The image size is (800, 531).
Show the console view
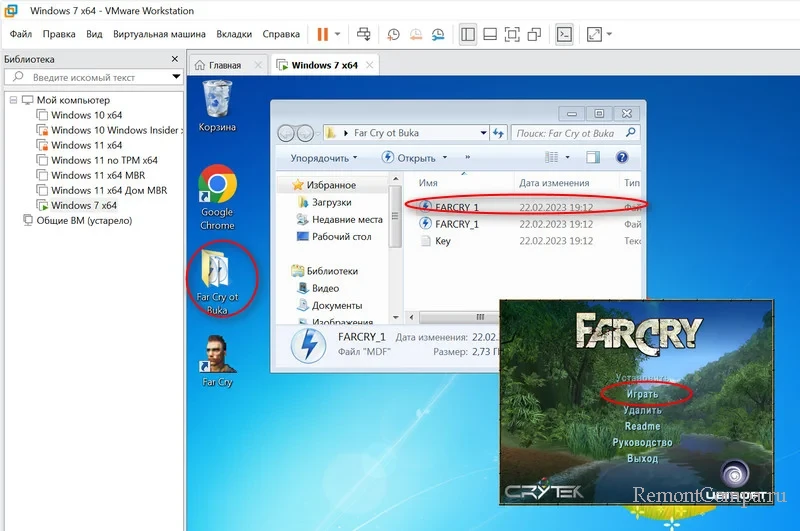(x=564, y=34)
